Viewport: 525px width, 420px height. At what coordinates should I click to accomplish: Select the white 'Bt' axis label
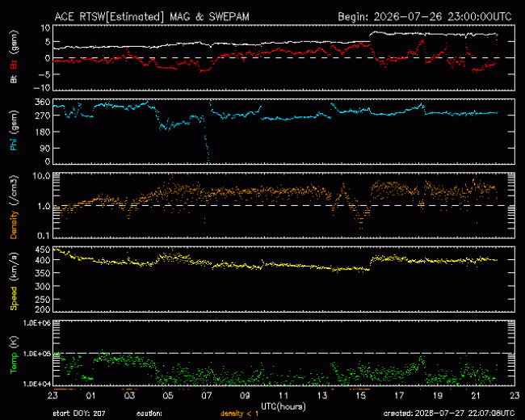pos(14,78)
